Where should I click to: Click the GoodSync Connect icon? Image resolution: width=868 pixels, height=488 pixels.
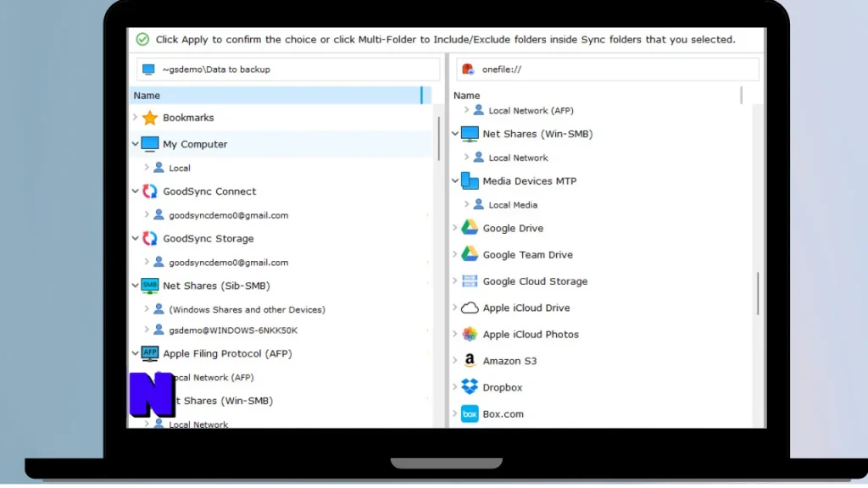(x=149, y=191)
